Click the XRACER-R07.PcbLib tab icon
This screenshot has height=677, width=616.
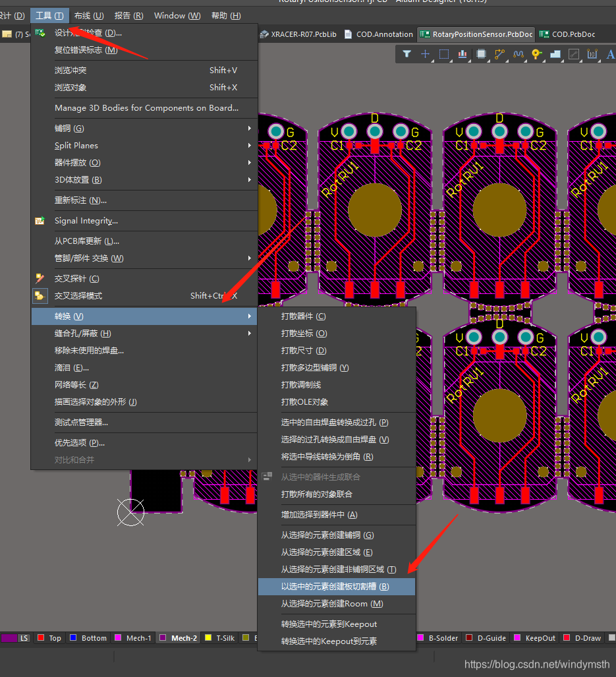pos(264,34)
